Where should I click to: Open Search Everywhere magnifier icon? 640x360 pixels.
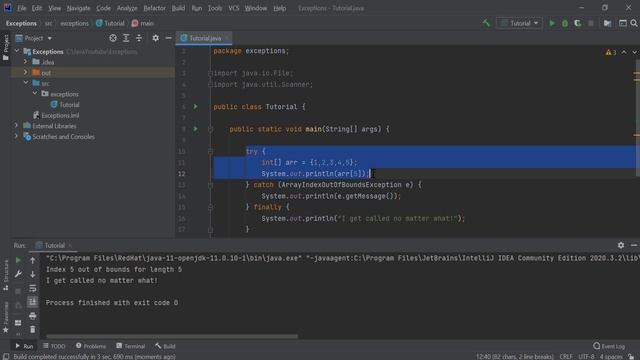(x=634, y=23)
